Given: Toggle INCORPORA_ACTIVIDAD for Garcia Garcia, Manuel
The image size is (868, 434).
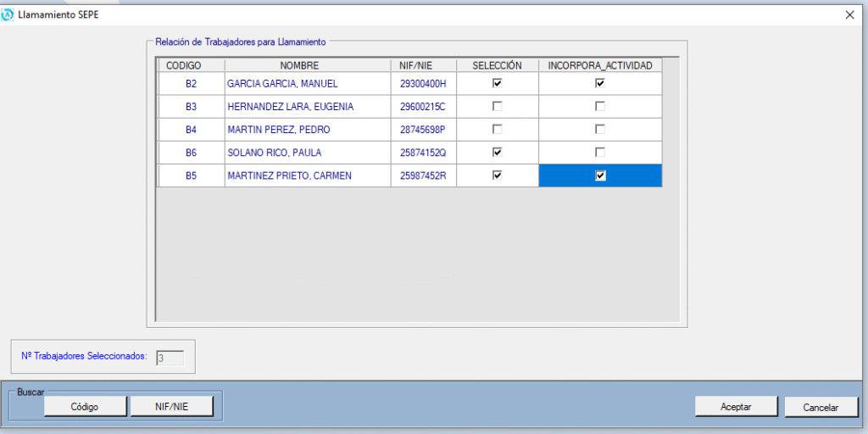Looking at the screenshot, I should coord(600,83).
